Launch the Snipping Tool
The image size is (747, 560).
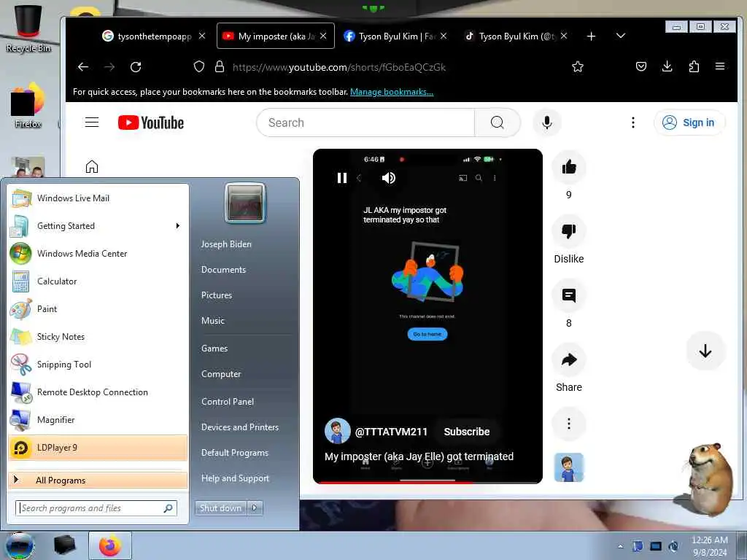pos(98,365)
